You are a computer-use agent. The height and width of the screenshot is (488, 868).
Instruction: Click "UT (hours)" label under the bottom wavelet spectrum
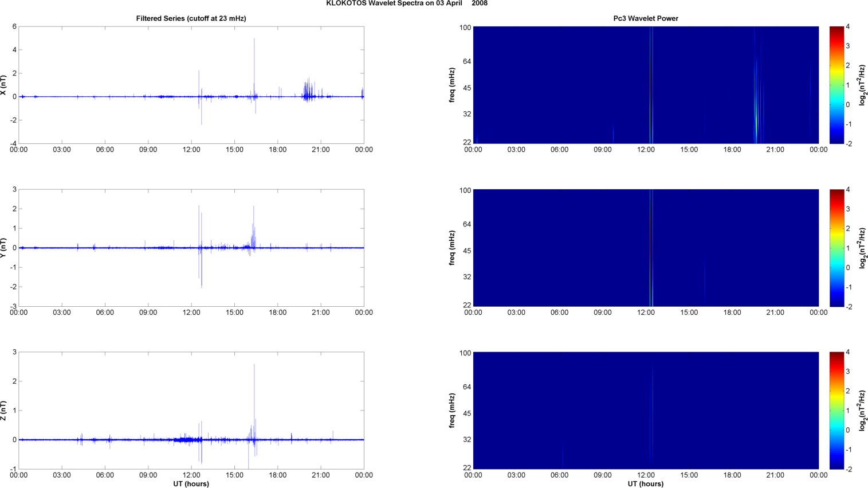[x=646, y=483]
